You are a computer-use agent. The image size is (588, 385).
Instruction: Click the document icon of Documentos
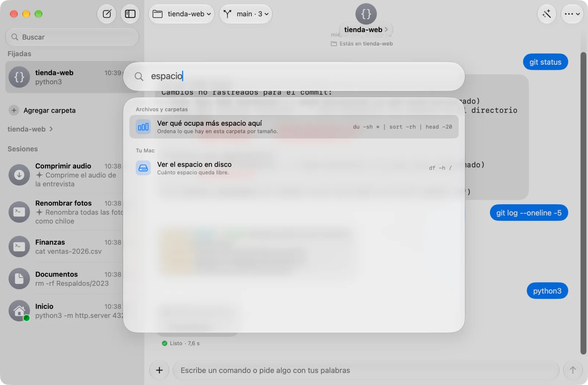(19, 279)
